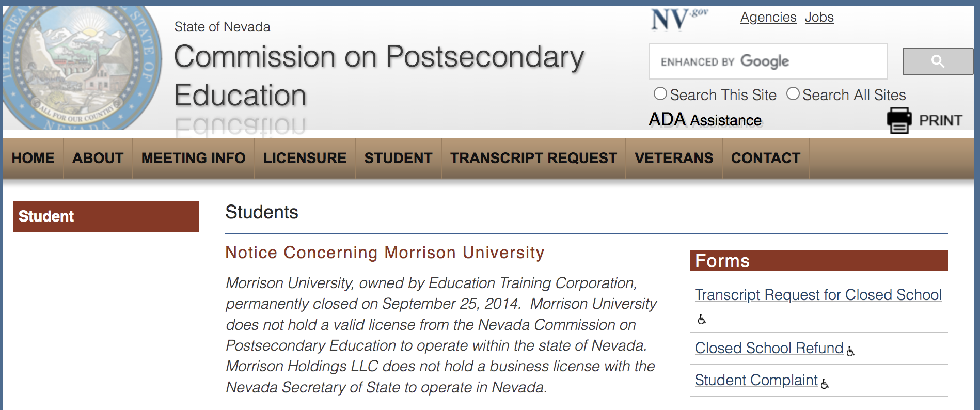Click accessibility icon under Transcript Request link
The width and height of the screenshot is (980, 410).
[702, 319]
